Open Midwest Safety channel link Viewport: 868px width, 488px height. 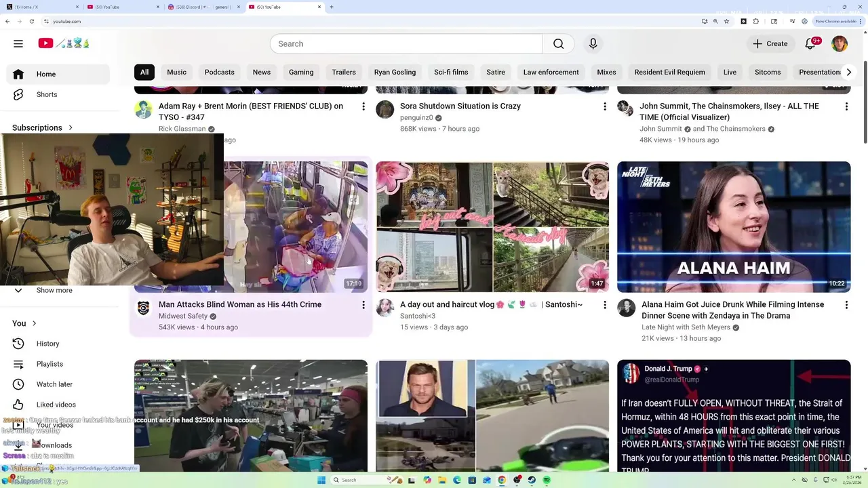tap(183, 316)
